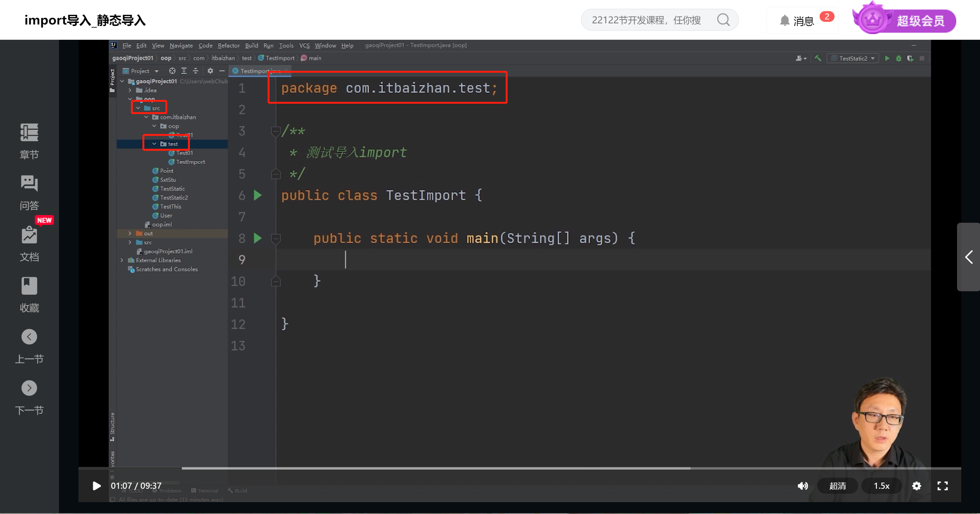Enter fullscreen mode
The height and width of the screenshot is (514, 980).
[942, 486]
